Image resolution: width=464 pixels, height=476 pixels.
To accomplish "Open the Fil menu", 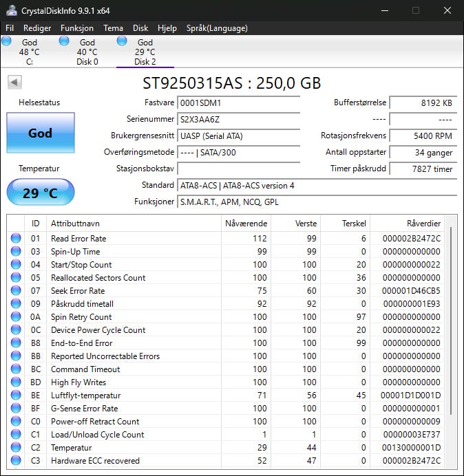I will click(x=10, y=28).
